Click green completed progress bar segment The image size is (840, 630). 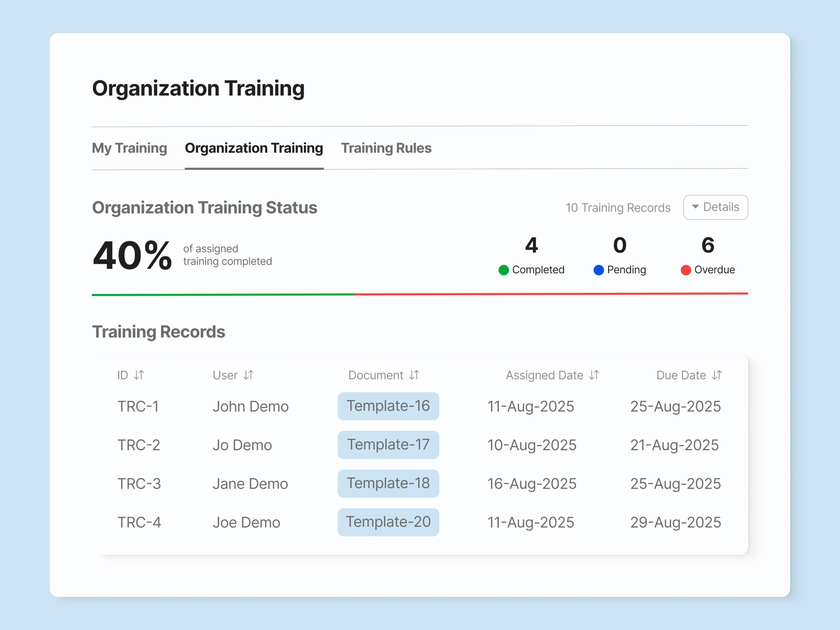pos(223,295)
